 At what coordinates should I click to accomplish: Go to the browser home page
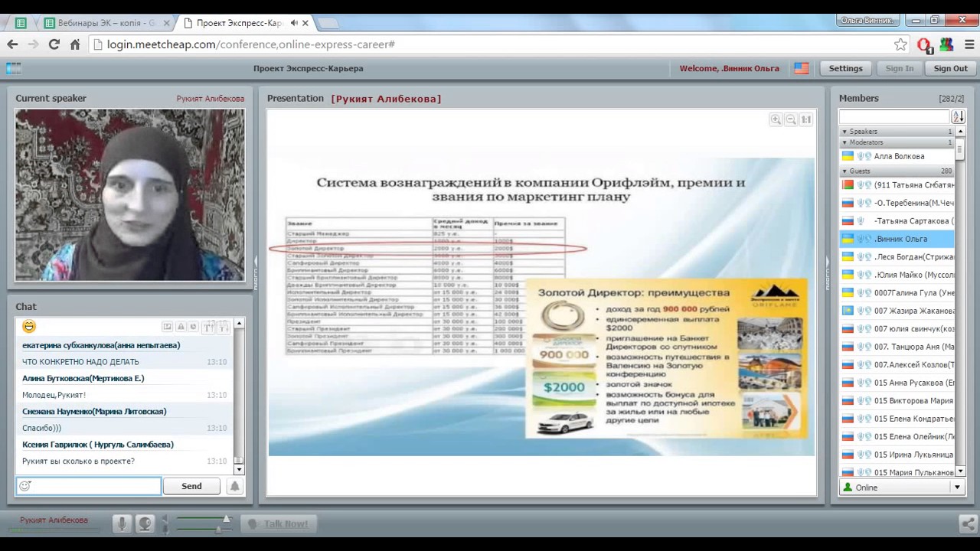click(74, 44)
